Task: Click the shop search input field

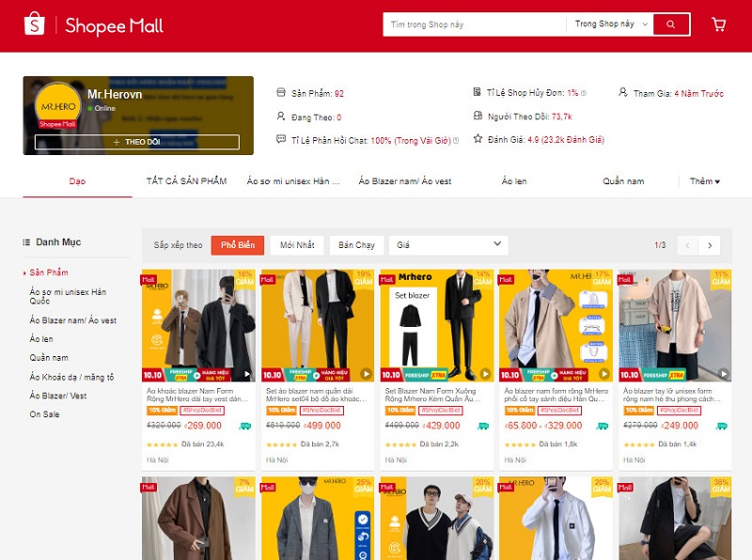Action: (x=475, y=24)
